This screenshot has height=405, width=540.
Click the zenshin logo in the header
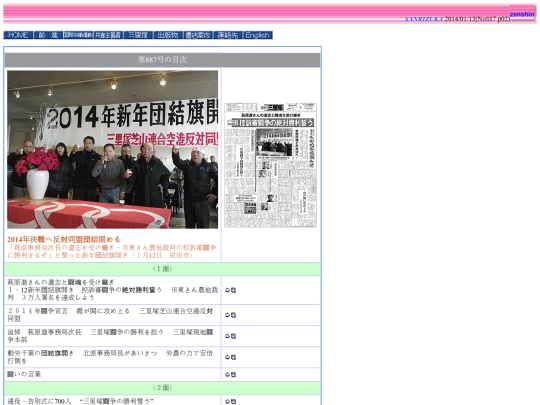(522, 14)
